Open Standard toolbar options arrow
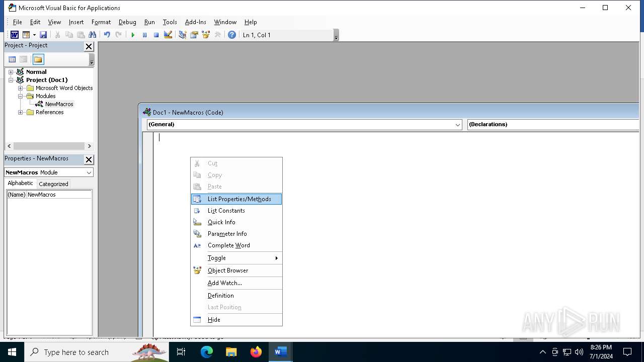The height and width of the screenshot is (362, 644). (x=336, y=35)
